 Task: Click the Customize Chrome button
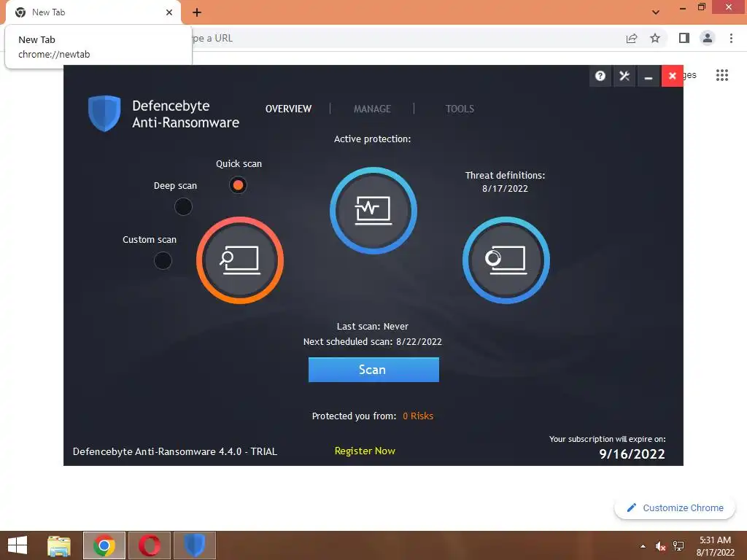click(675, 507)
